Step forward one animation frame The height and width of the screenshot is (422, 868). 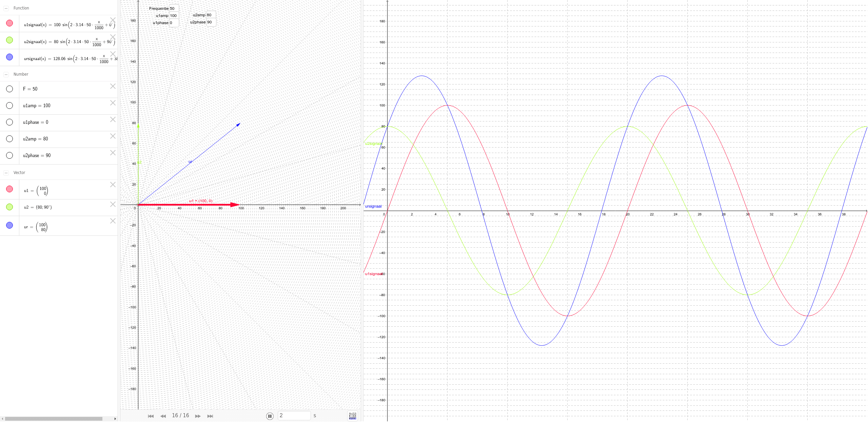coord(198,416)
